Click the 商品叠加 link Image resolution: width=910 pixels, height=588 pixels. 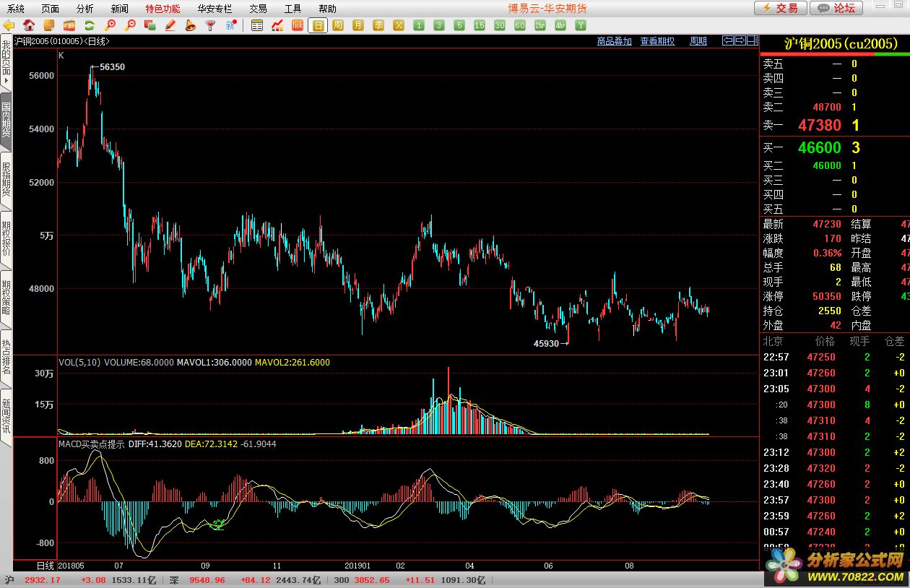point(615,41)
